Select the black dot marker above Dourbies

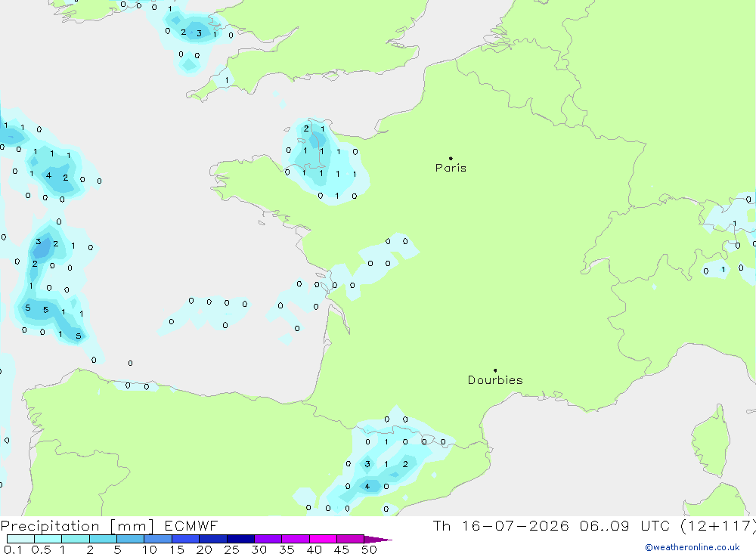click(x=495, y=370)
